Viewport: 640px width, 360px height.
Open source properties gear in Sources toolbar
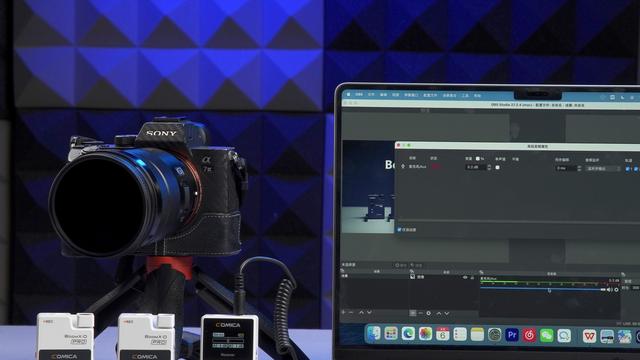429,313
